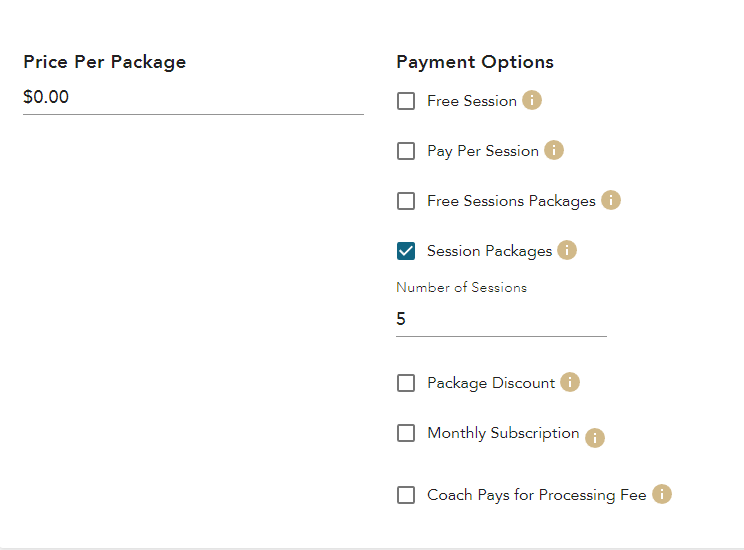Focus the Number of Sessions input field

pyautogui.click(x=500, y=319)
